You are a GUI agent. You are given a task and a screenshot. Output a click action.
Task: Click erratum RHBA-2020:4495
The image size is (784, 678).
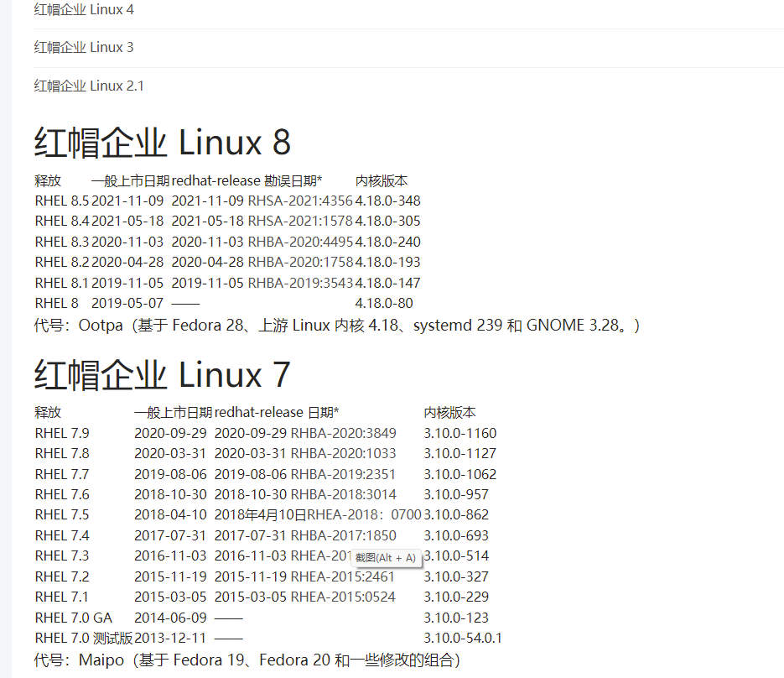pyautogui.click(x=300, y=242)
